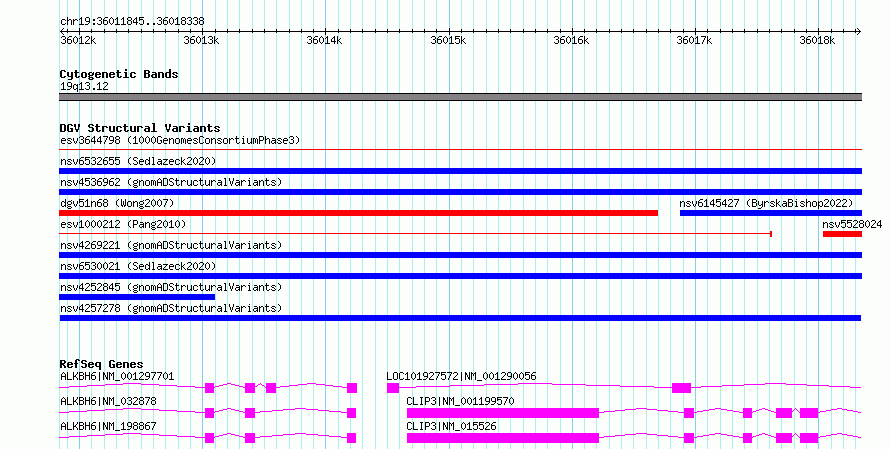The height and width of the screenshot is (449, 890).
Task: Click the blue bar below nsv6532655 label
Action: 460,171
